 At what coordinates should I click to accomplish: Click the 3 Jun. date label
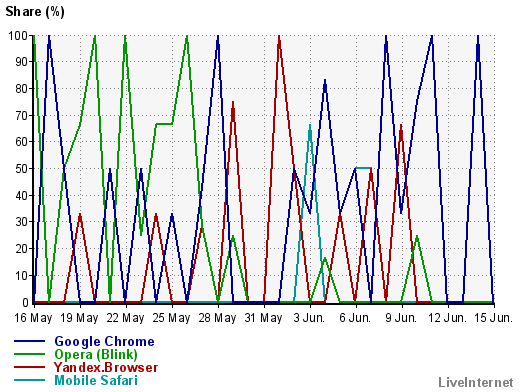[x=309, y=318]
